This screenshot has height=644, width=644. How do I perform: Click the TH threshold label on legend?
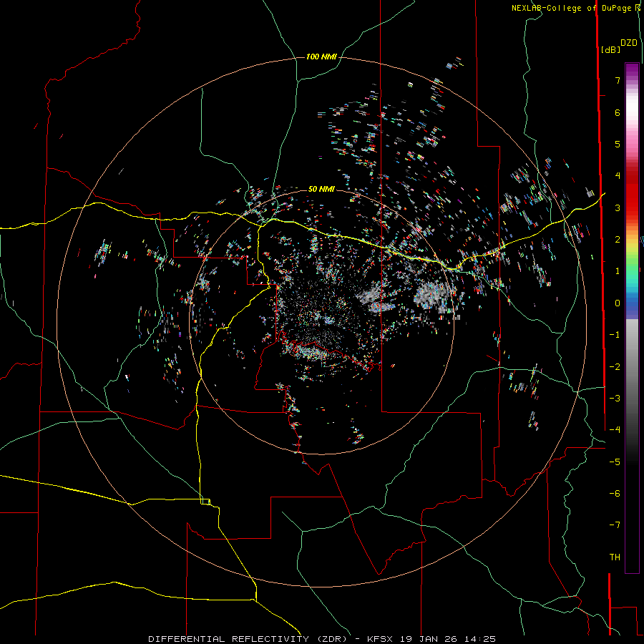(x=615, y=557)
